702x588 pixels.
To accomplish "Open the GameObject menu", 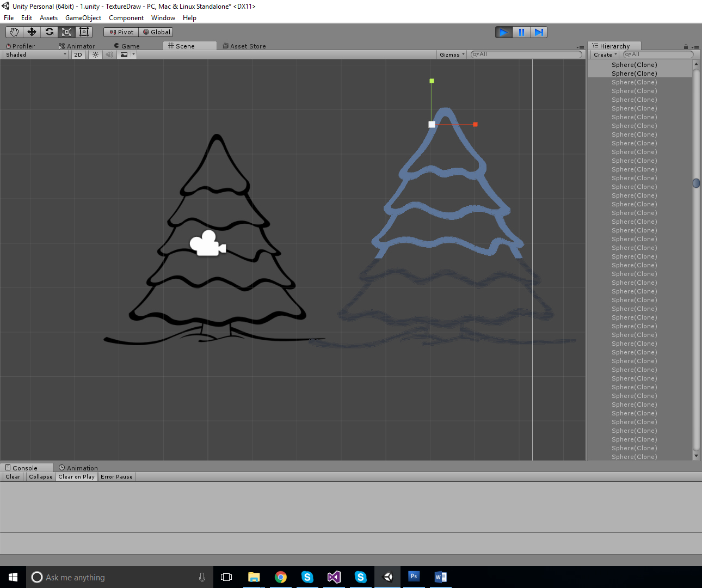I will click(83, 18).
